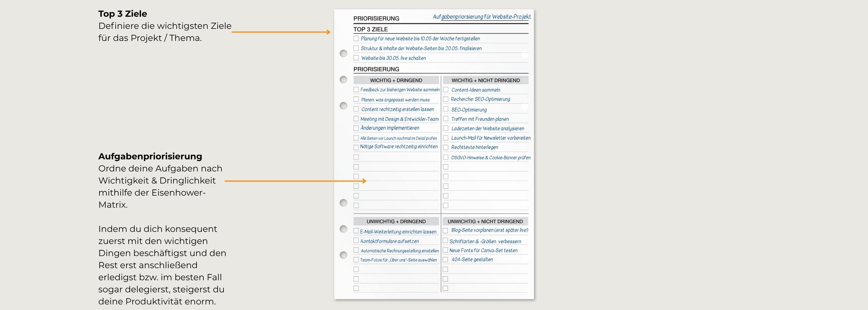Click the bold "Aufgabenpriorisierung" heading in description

click(150, 156)
